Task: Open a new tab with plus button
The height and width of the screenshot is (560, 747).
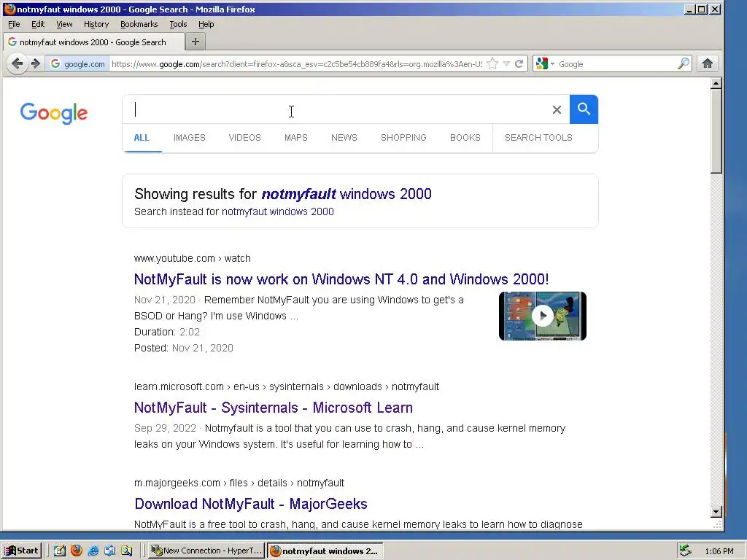Action: coord(196,42)
